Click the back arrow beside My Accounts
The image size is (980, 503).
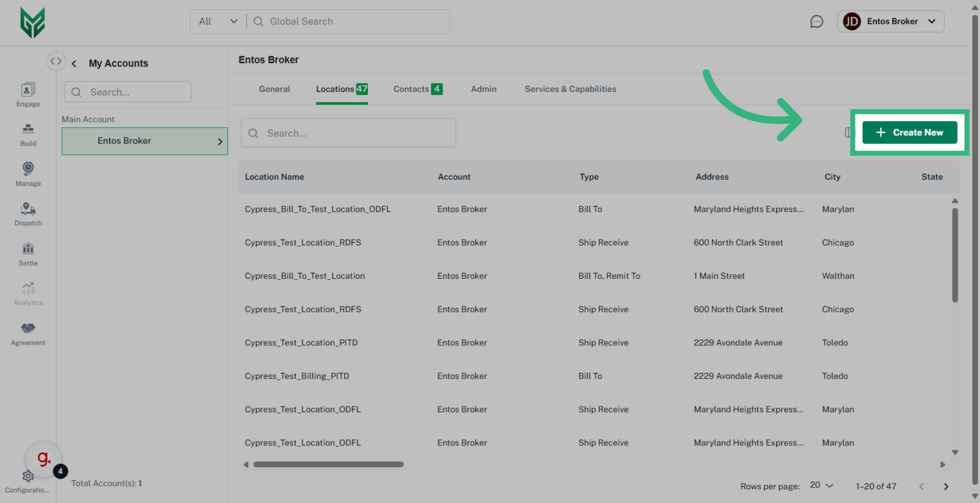click(x=75, y=63)
